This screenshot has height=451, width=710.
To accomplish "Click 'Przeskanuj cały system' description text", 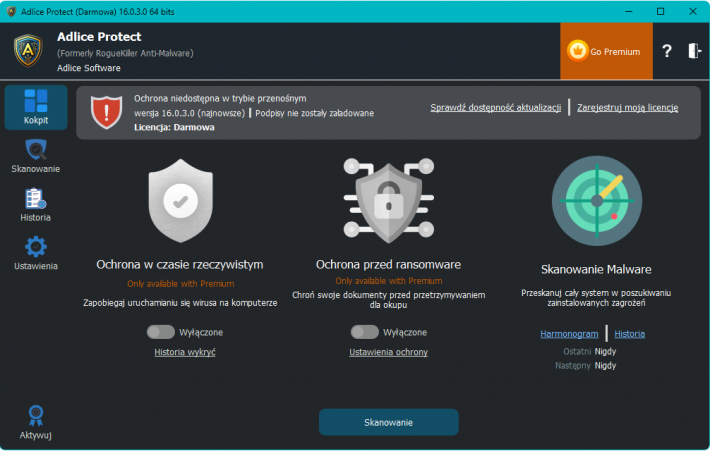I will [596, 298].
